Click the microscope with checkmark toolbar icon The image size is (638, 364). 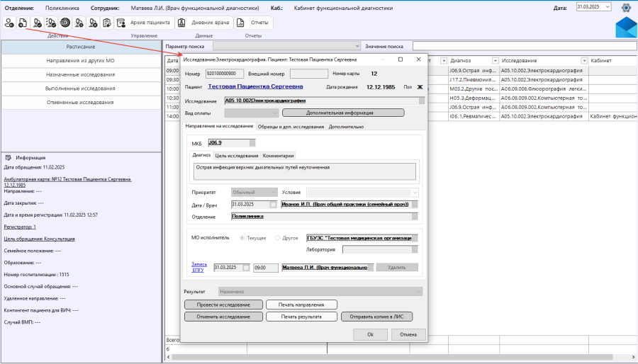37,23
